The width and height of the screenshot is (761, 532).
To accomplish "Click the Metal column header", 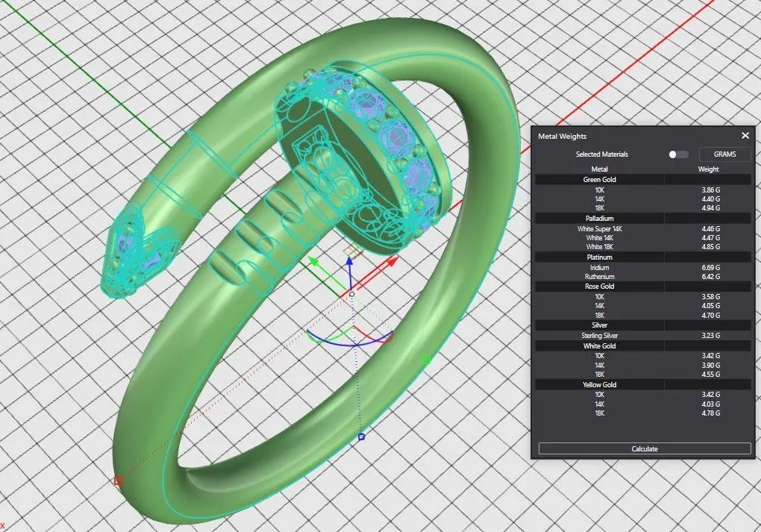I will 599,169.
